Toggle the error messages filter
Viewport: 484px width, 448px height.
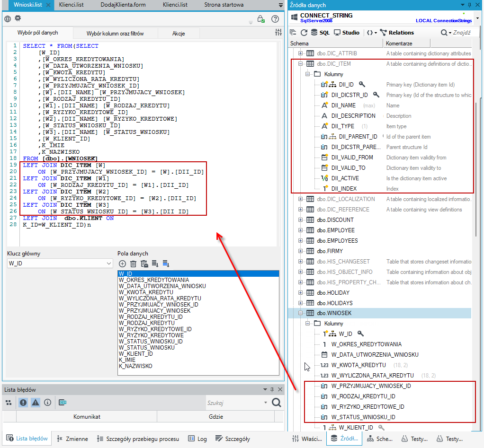23,403
